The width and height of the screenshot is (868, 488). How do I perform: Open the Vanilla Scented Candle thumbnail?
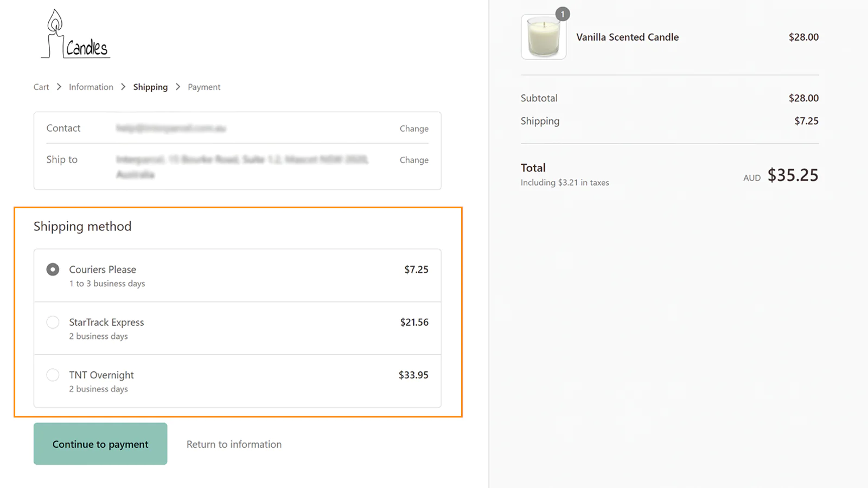[544, 37]
